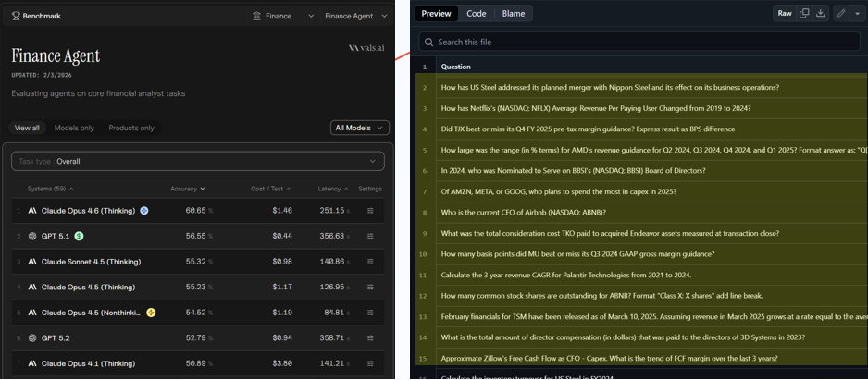Click OpenAI logo in GPT 5.1 row
The width and height of the screenshot is (868, 380).
tap(32, 236)
